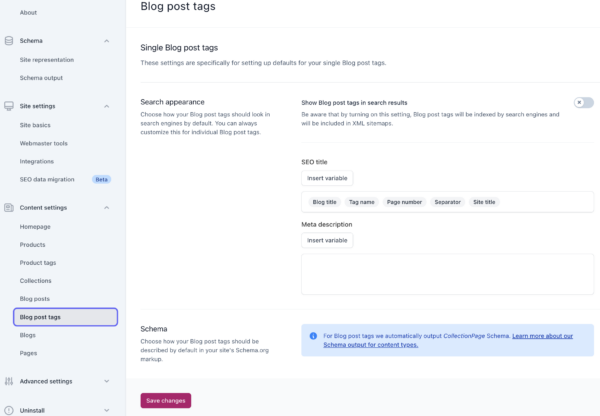Collapse the Site settings section chevron
Viewport: 600px width, 416px height.
point(107,105)
